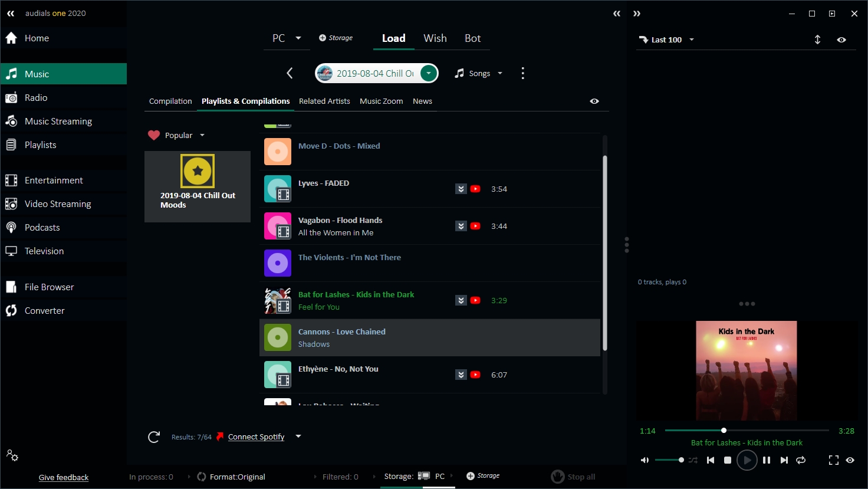Adjust the volume slider
Screen dimensions: 868x489
pos(669,460)
